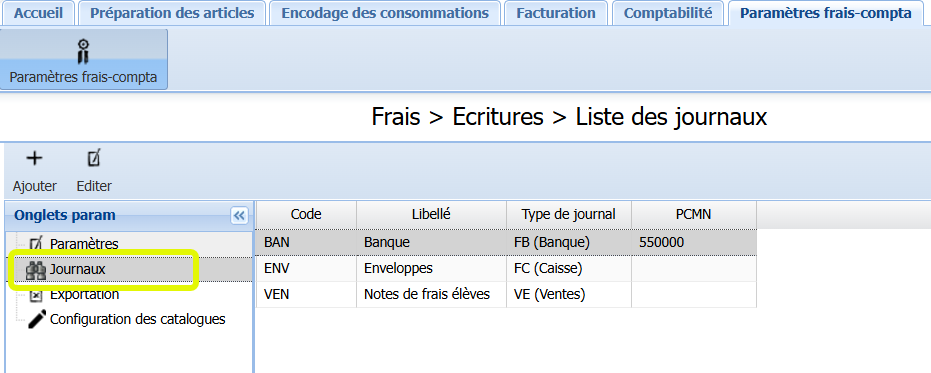Go to Encodage des consommations tab
Screen dimensions: 931x373
click(x=385, y=13)
